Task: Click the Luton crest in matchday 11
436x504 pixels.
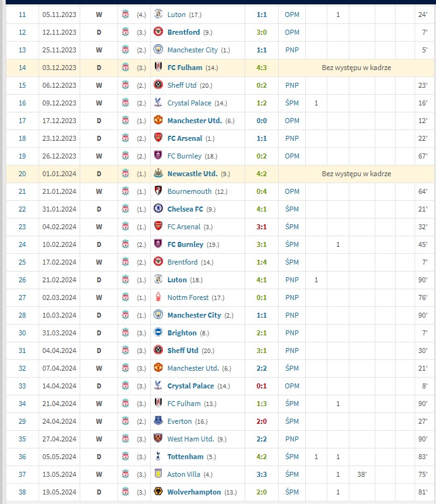Action: [x=158, y=14]
